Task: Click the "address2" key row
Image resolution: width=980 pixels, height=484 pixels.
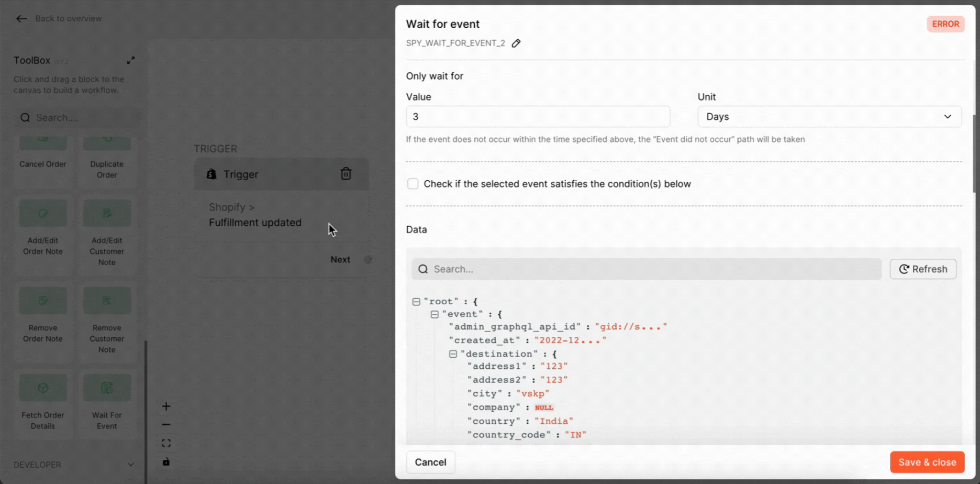Action: coord(517,380)
